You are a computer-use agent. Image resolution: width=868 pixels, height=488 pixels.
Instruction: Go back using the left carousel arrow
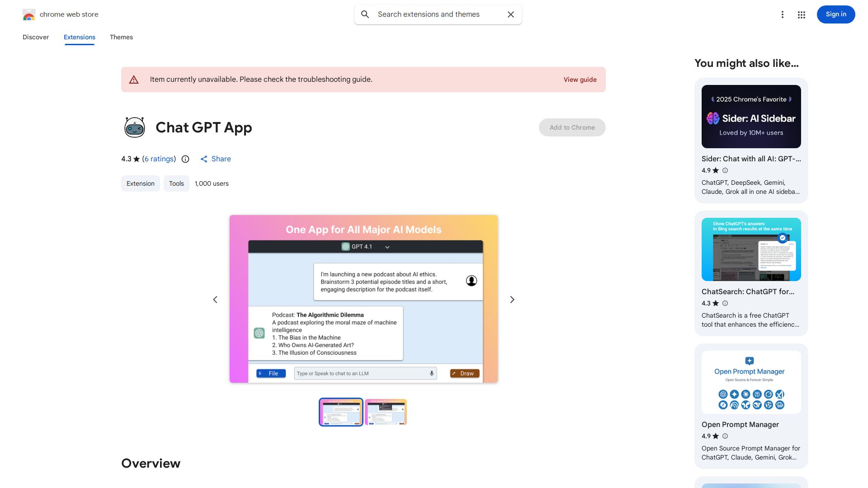point(215,299)
